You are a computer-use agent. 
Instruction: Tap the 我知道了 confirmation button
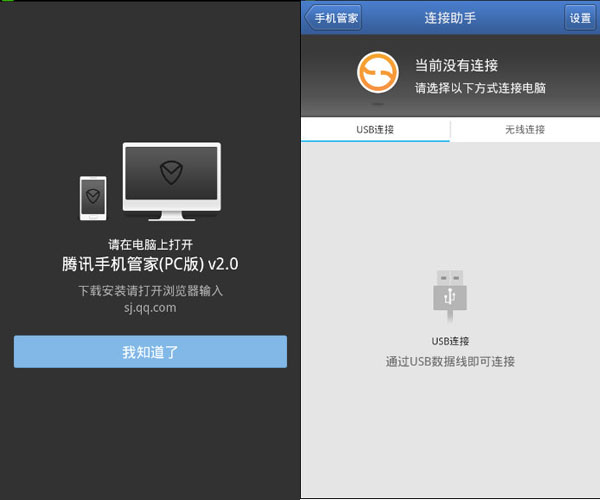point(150,352)
